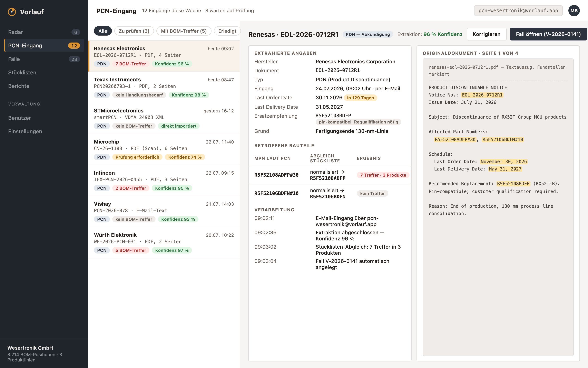588x368 pixels.
Task: Click kein BOM-Treffer tag on Vishay entry
Action: (134, 219)
